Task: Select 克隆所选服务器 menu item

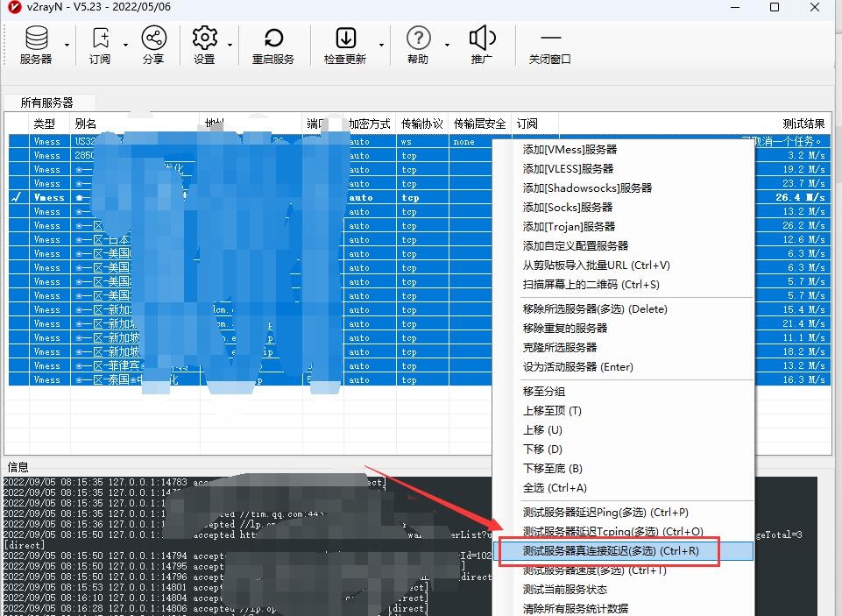Action: tap(560, 348)
